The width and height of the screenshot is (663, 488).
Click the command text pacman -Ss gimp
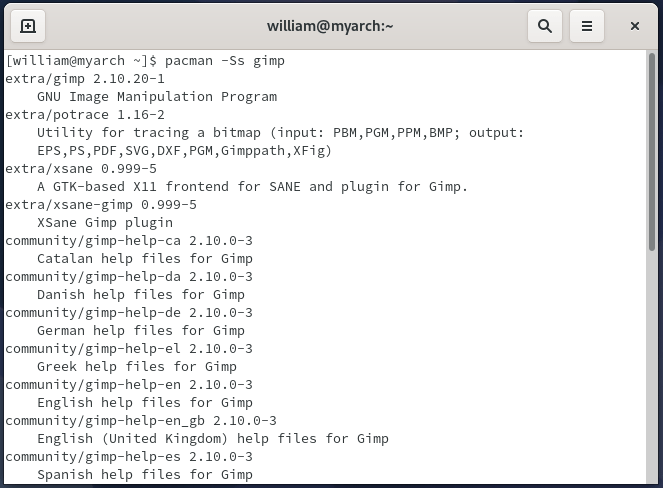coord(225,61)
